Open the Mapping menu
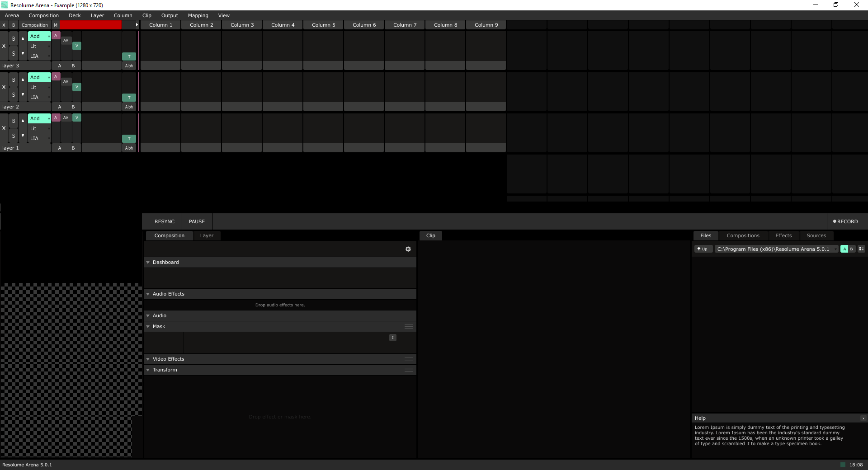 pos(198,15)
